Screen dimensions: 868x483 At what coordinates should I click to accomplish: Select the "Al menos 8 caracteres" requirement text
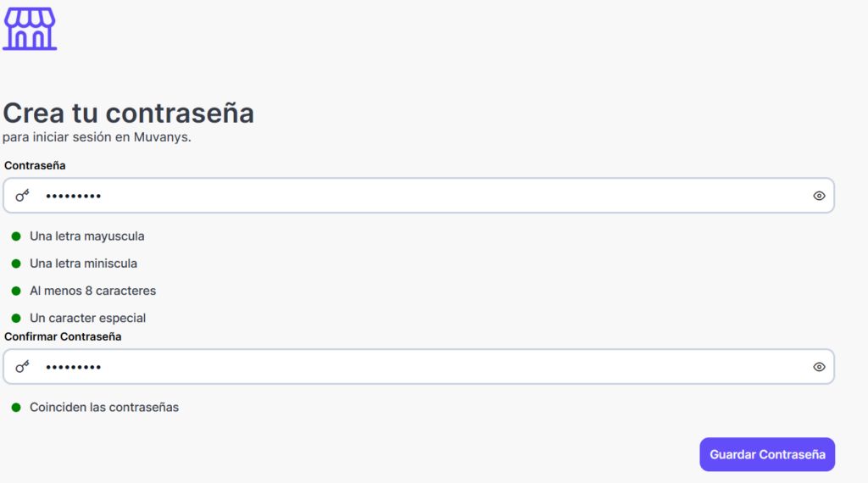92,291
